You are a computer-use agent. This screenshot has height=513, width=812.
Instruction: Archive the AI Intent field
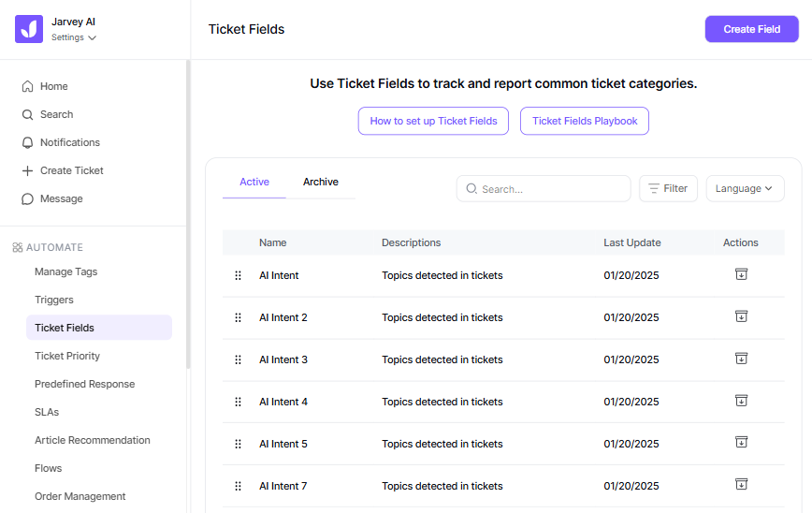pyautogui.click(x=741, y=274)
